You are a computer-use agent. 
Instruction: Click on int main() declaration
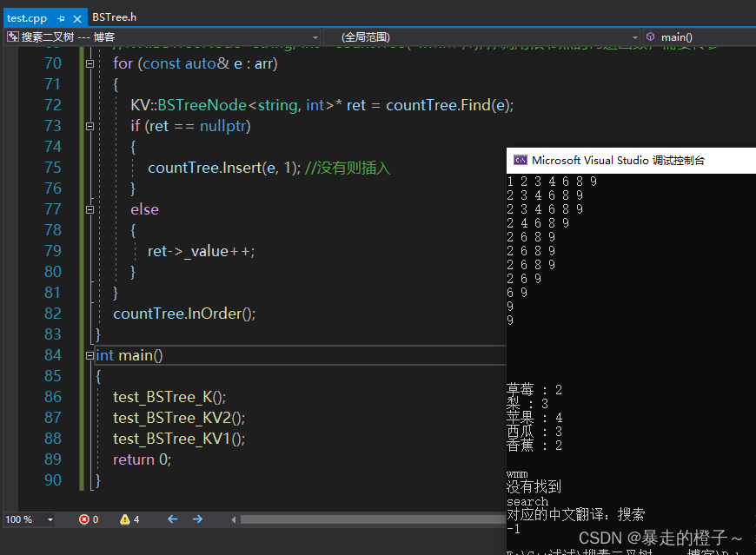point(129,355)
